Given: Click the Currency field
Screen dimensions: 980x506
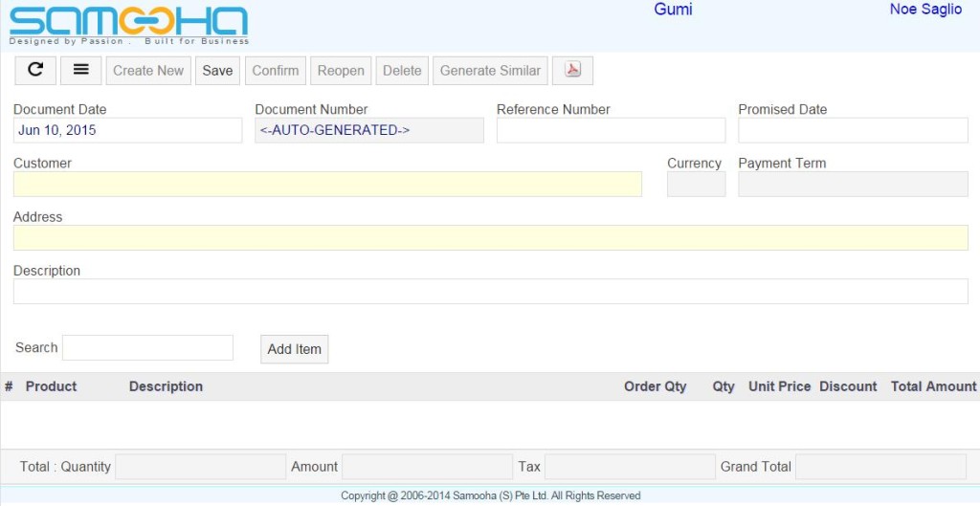Looking at the screenshot, I should [x=697, y=185].
